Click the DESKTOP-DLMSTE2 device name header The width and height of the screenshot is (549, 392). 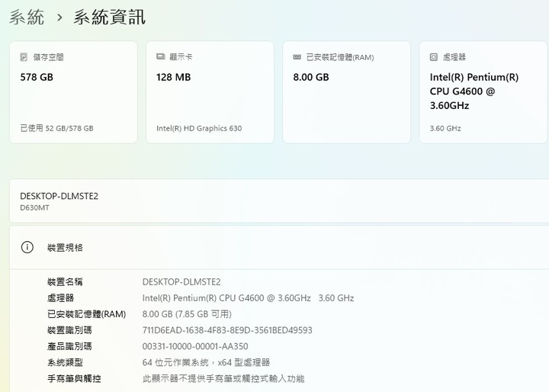(x=59, y=196)
